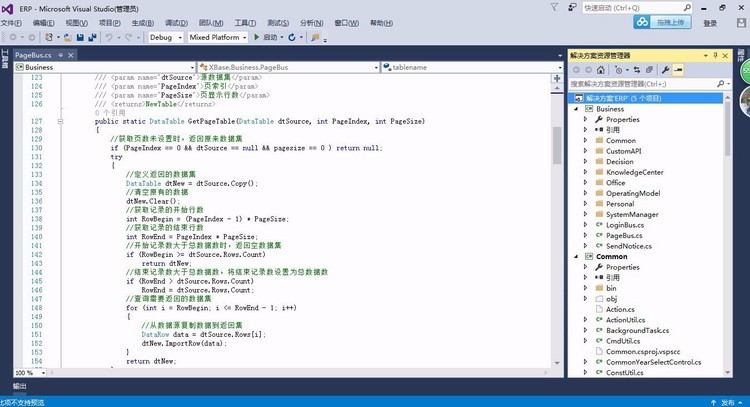The width and height of the screenshot is (750, 407).
Task: Toggle auto-hide pin on Solution Explorer
Action: tap(716, 55)
